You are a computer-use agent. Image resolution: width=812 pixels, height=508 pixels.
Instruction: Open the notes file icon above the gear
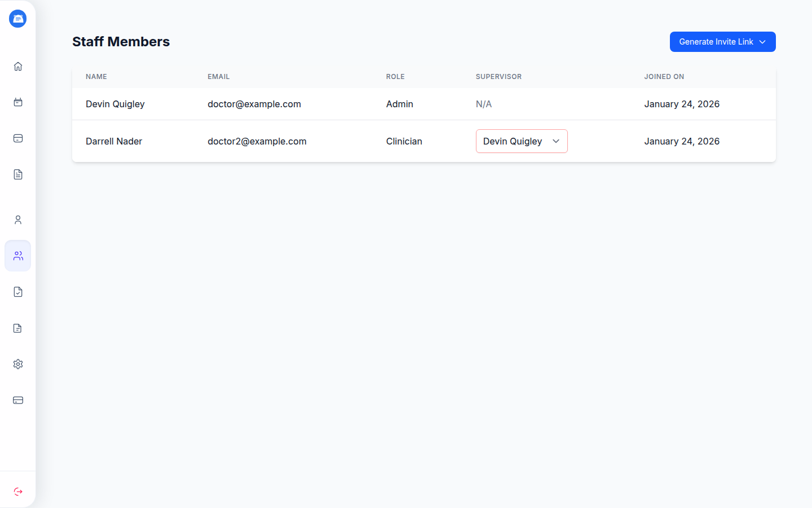click(17, 328)
